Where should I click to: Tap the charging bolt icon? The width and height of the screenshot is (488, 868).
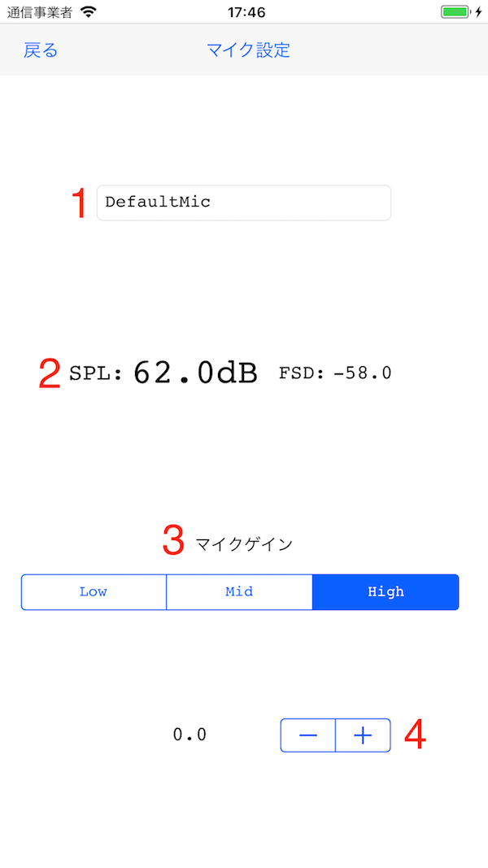(476, 11)
